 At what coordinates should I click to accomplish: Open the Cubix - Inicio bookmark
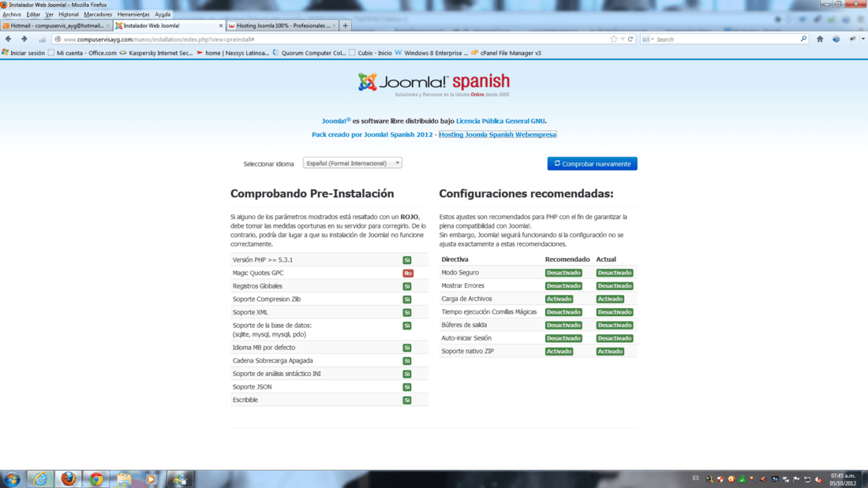coord(370,53)
